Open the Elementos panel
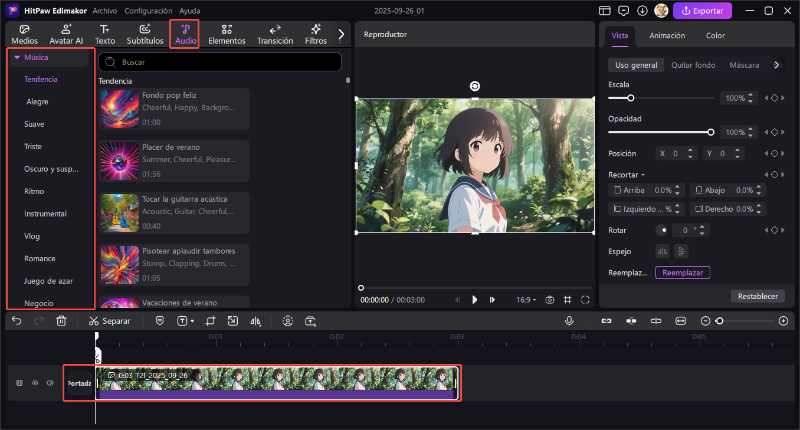 coord(227,34)
